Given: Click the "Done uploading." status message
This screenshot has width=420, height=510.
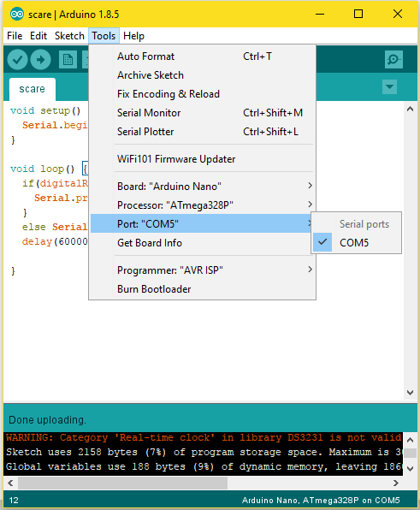Looking at the screenshot, I should click(47, 420).
